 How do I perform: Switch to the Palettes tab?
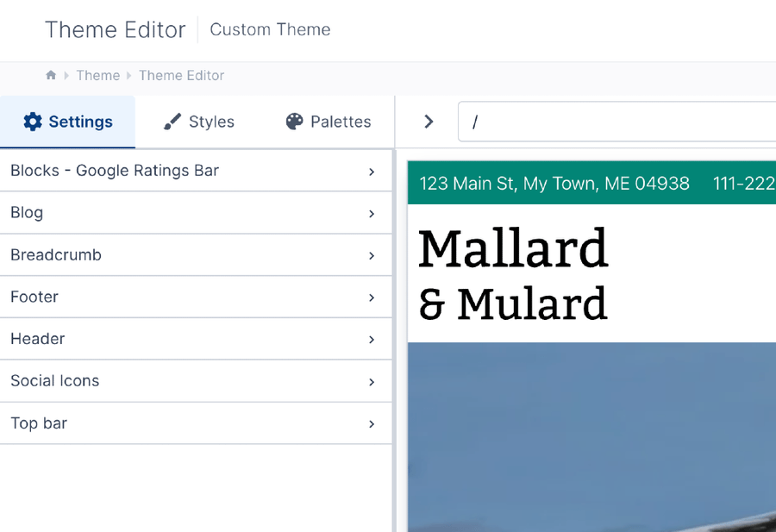tap(329, 122)
